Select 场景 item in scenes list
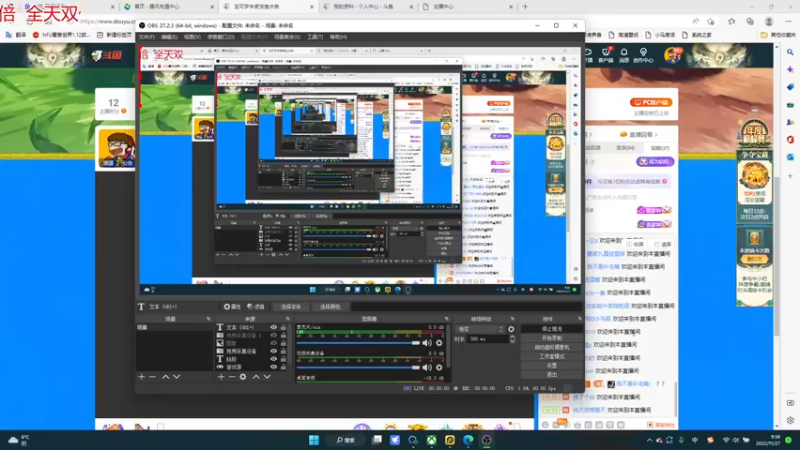The image size is (800, 450). point(173,327)
